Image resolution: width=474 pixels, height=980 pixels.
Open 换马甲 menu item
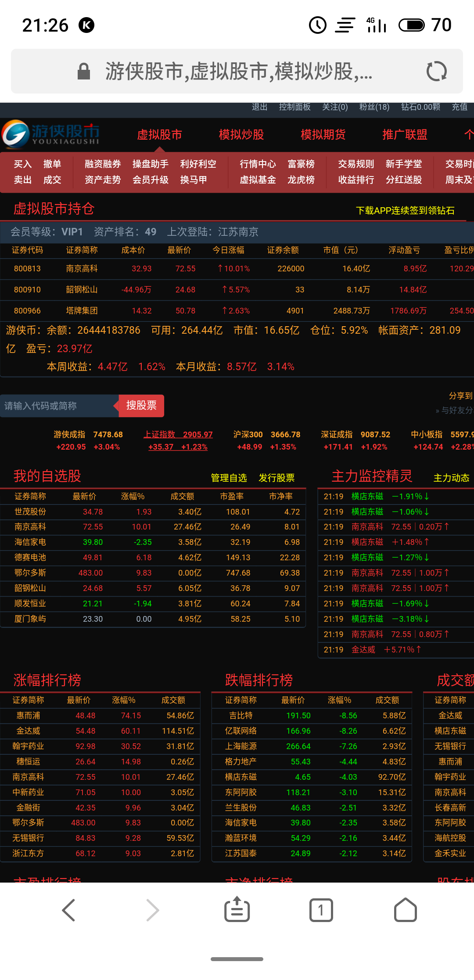point(194,180)
